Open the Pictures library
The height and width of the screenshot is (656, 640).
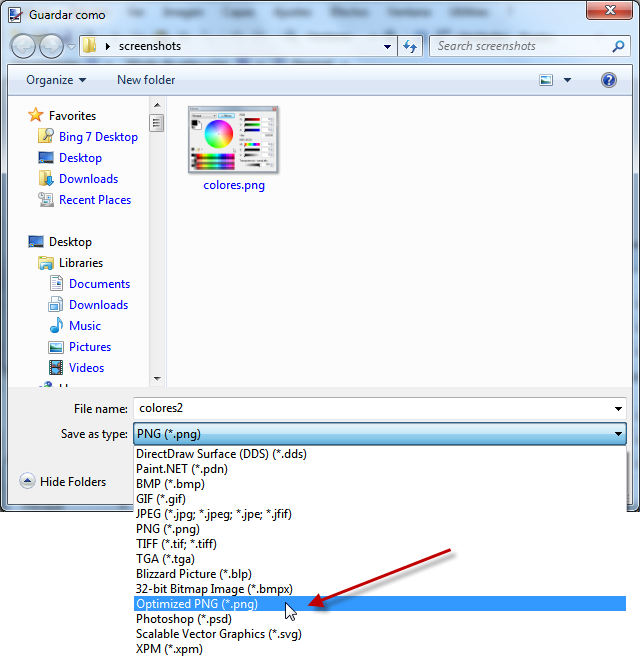pyautogui.click(x=90, y=346)
